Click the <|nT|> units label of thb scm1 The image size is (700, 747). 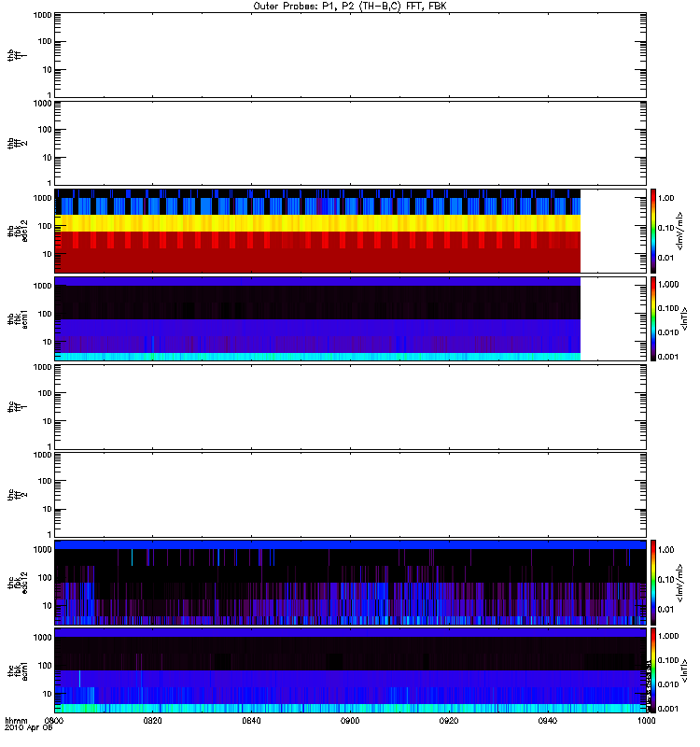tap(684, 318)
